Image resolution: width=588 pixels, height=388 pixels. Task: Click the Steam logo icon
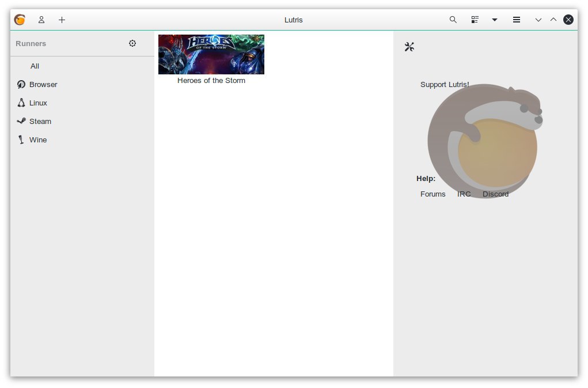click(x=21, y=121)
